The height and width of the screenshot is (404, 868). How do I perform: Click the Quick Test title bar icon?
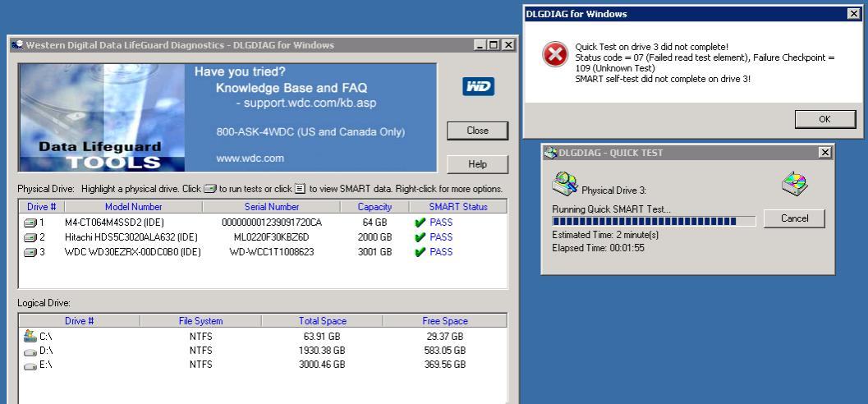point(550,153)
